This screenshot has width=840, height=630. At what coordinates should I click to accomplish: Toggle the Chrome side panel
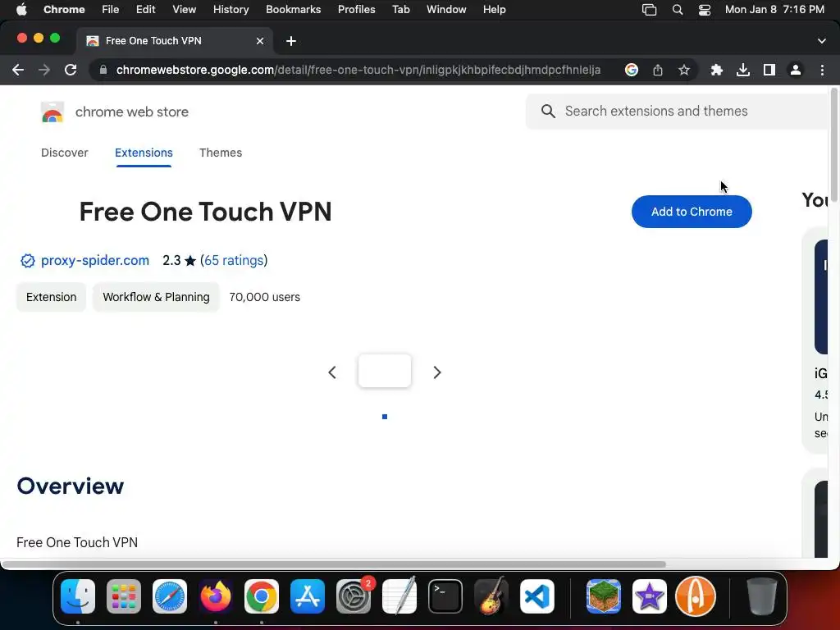[769, 70]
